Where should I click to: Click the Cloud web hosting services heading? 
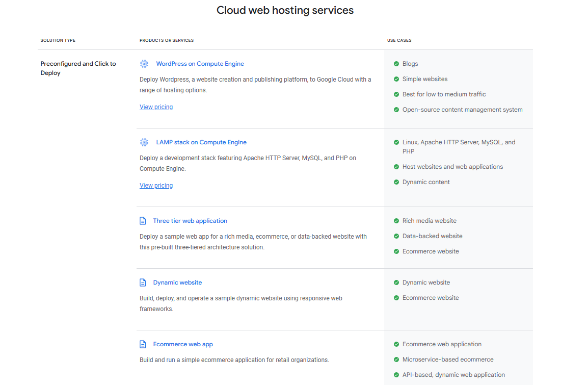[285, 10]
